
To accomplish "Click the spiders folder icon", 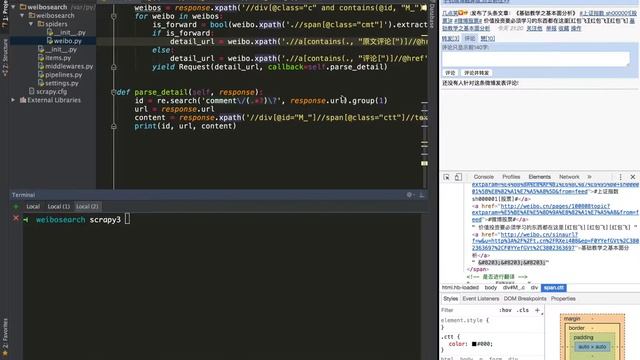I will pyautogui.click(x=40, y=24).
